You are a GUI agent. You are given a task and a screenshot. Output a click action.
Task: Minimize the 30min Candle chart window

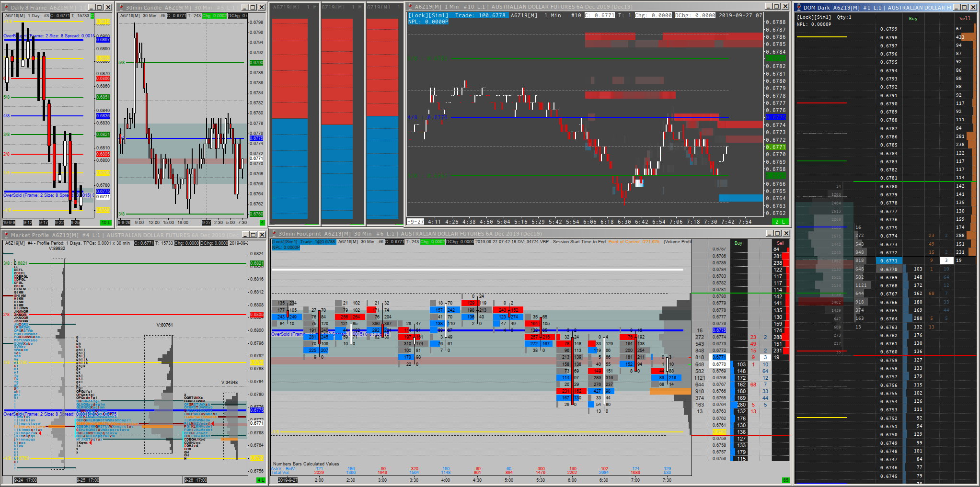tap(244, 7)
